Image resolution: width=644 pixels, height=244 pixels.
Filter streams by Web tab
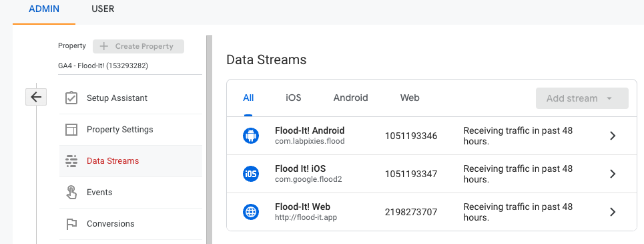(x=410, y=98)
